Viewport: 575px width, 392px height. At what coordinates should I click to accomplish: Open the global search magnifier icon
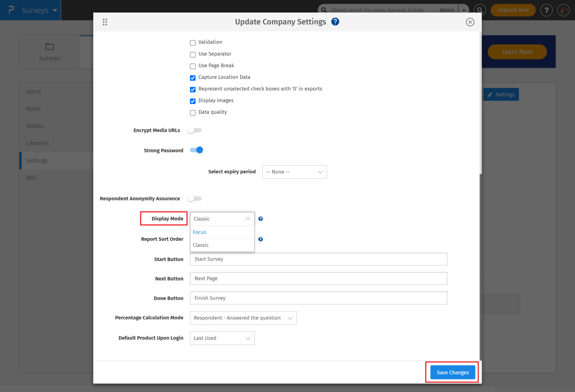(479, 10)
